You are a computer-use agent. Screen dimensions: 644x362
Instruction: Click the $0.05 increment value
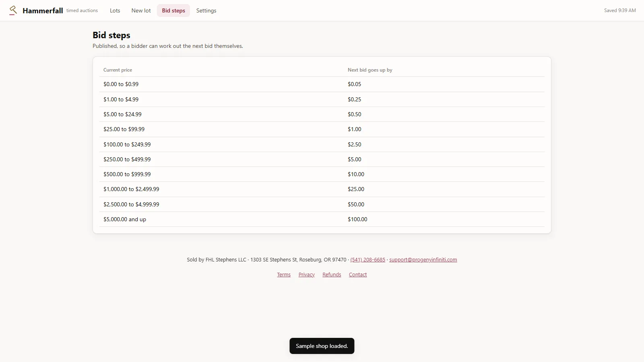click(x=355, y=84)
